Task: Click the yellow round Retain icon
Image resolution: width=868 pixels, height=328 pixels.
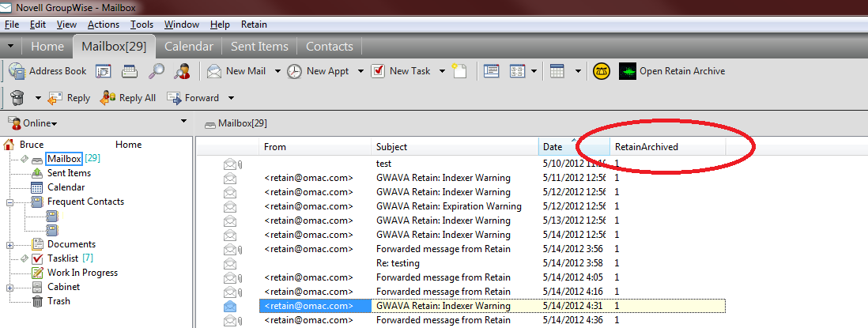Action: (x=601, y=71)
